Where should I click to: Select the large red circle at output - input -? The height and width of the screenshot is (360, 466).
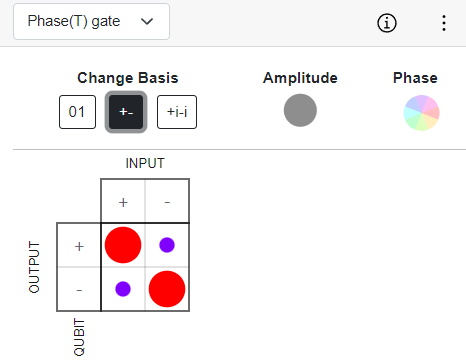(x=167, y=289)
